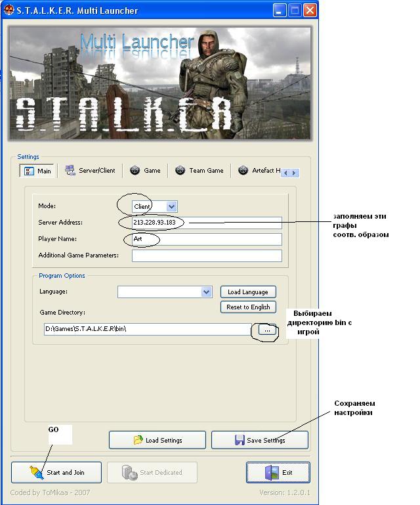The height and width of the screenshot is (505, 420).
Task: Click the Save Settings button
Action: point(260,440)
